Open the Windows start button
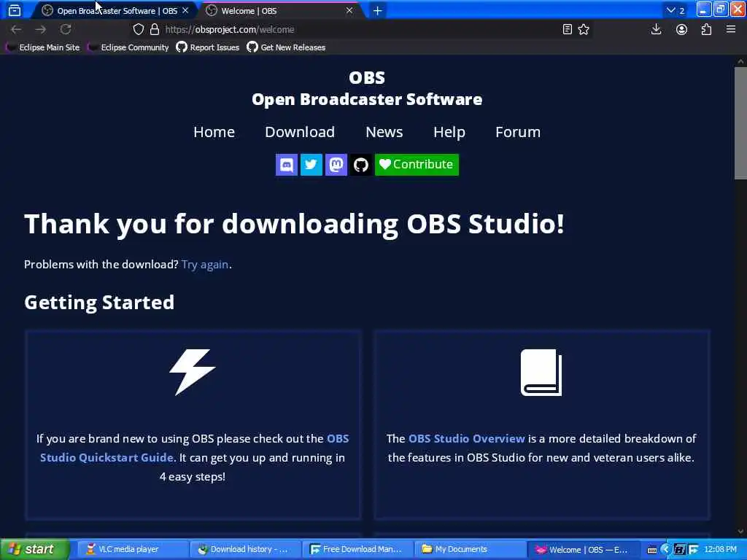The image size is (747, 560). tap(35, 549)
